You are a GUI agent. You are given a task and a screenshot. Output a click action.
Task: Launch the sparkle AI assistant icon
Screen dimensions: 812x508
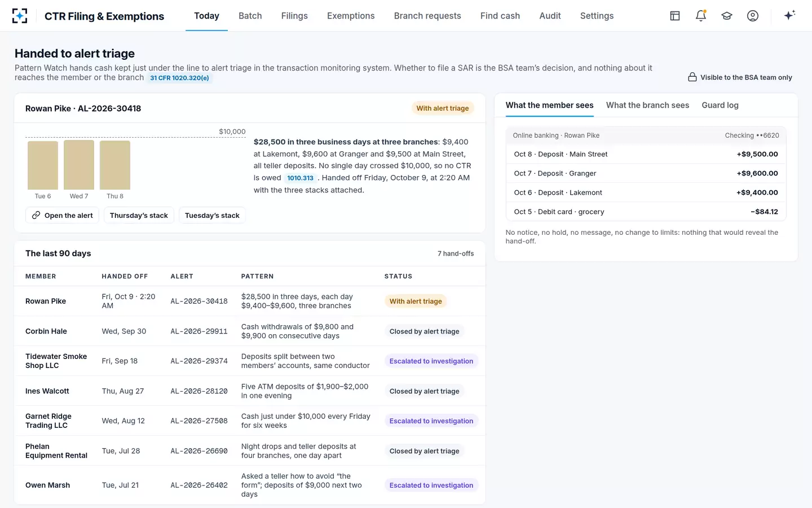789,15
